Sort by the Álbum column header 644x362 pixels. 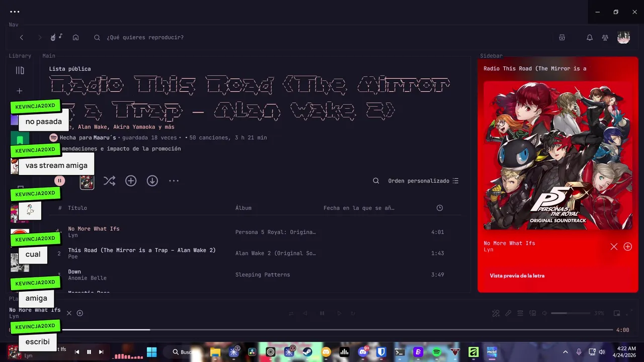[x=244, y=208]
